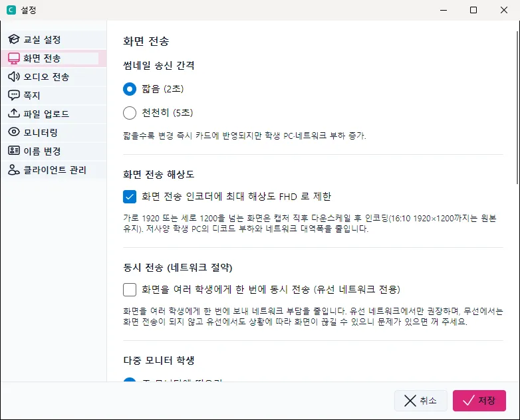This screenshot has width=520, height=420.
Task: Click the upload arrow file icon
Action: tap(13, 114)
